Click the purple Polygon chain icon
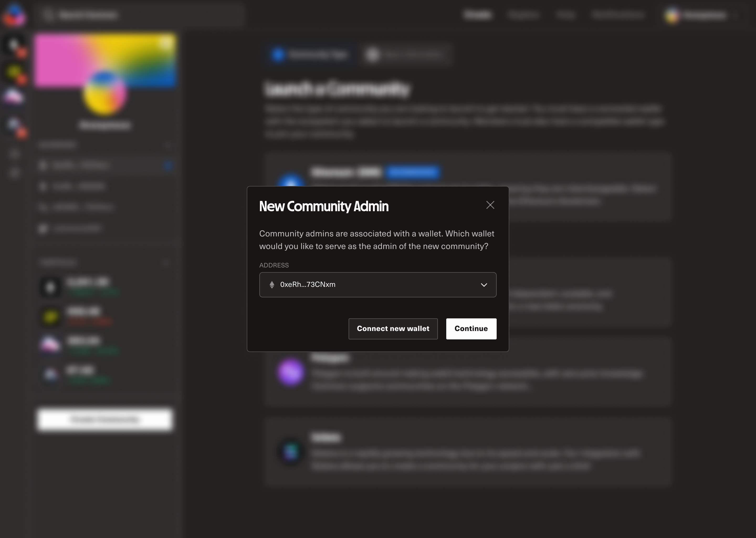The width and height of the screenshot is (756, 538). pyautogui.click(x=290, y=372)
